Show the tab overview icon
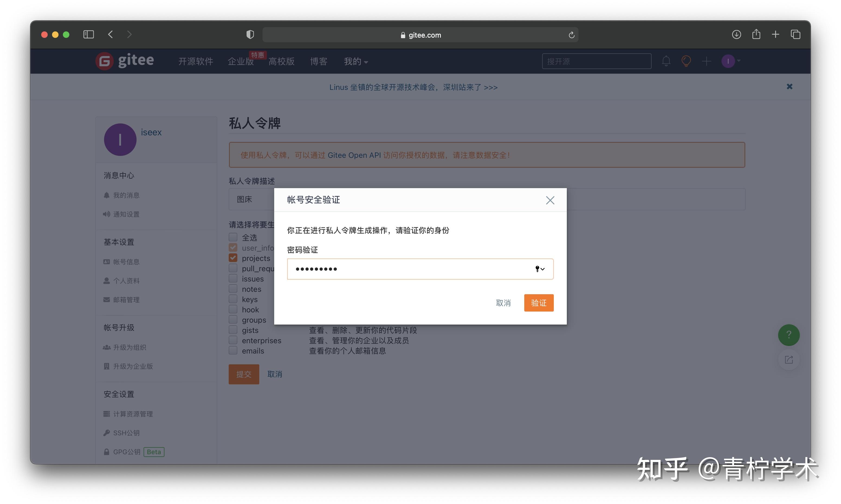The image size is (841, 504). click(x=795, y=35)
